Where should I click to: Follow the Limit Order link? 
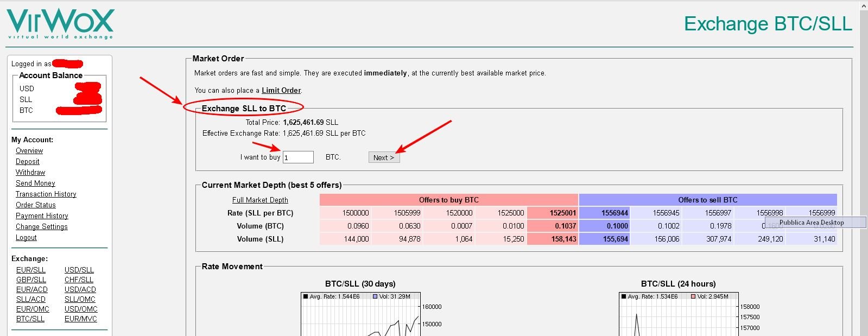pyautogui.click(x=281, y=91)
